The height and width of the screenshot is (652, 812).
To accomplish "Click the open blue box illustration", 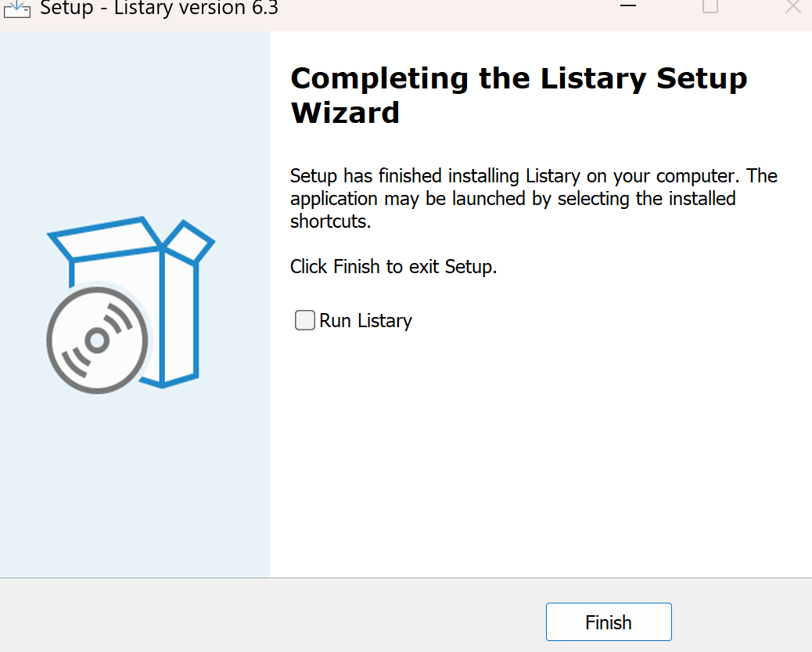I will (131, 302).
